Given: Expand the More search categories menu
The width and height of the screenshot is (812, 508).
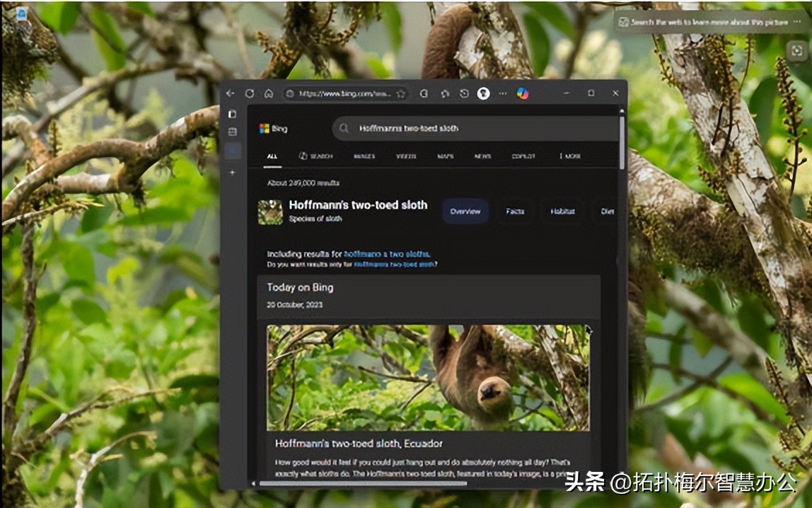Looking at the screenshot, I should point(569,156).
